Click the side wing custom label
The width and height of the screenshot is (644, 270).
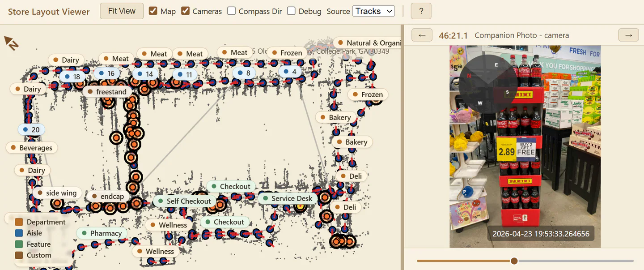tap(57, 193)
